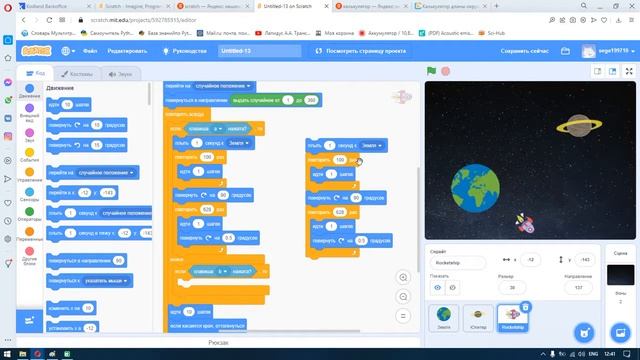Reload the browser page

(x=49, y=20)
